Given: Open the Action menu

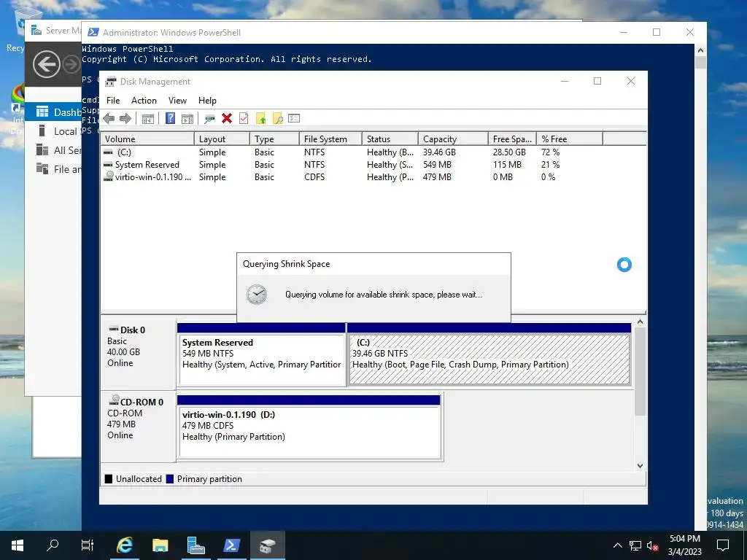Looking at the screenshot, I should pyautogui.click(x=144, y=101).
